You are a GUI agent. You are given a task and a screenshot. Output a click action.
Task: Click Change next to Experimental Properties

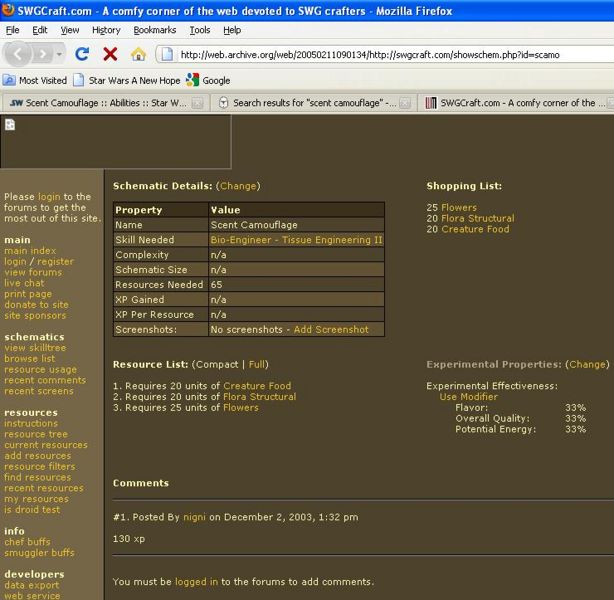click(587, 364)
